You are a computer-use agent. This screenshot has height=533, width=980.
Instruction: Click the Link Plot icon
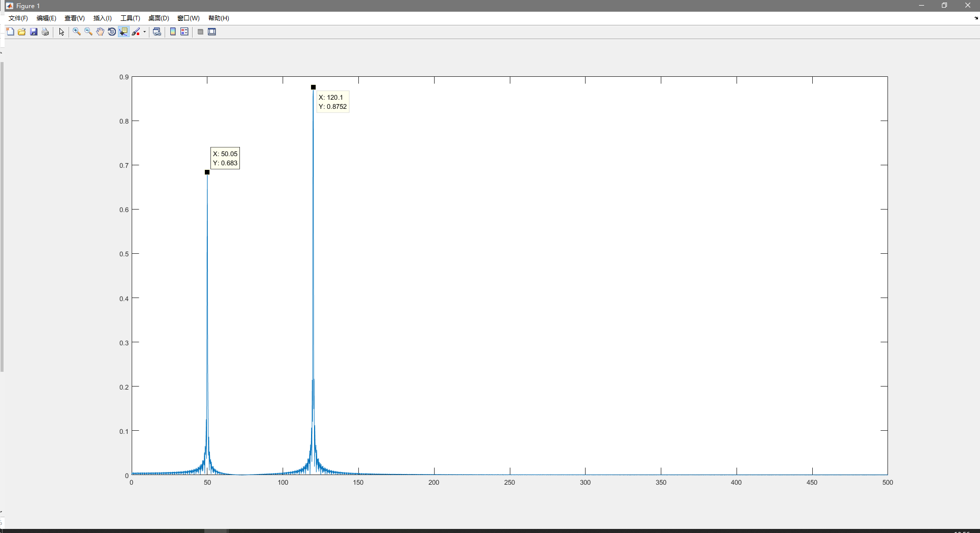(157, 32)
